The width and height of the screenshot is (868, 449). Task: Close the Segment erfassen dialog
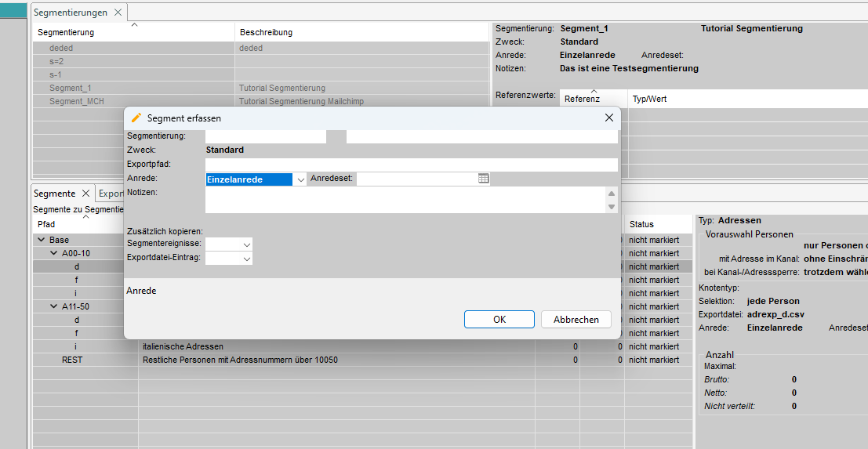coord(608,118)
